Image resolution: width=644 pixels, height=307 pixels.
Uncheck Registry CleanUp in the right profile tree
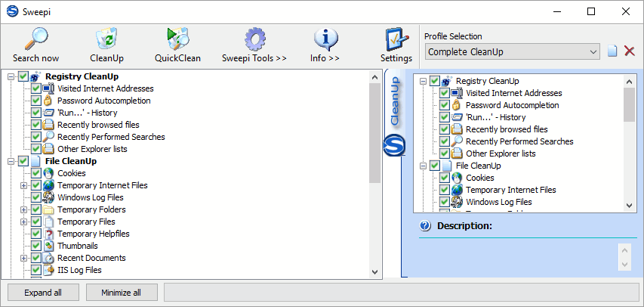435,81
